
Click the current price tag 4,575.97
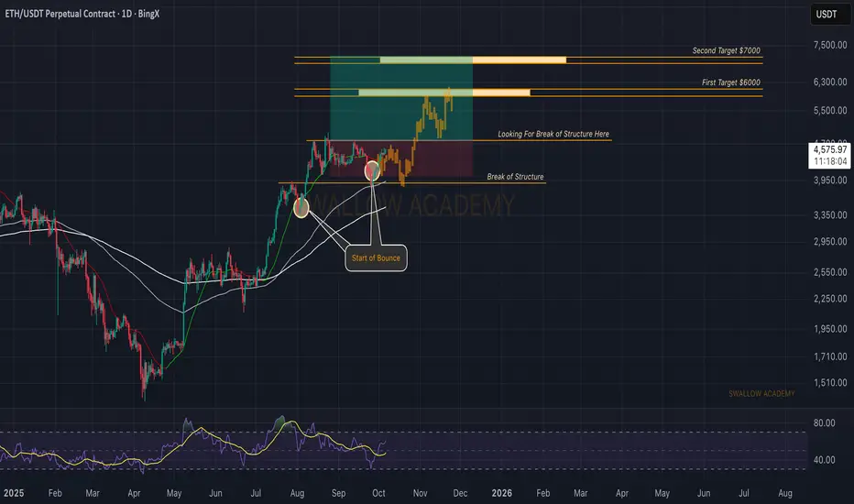830,155
